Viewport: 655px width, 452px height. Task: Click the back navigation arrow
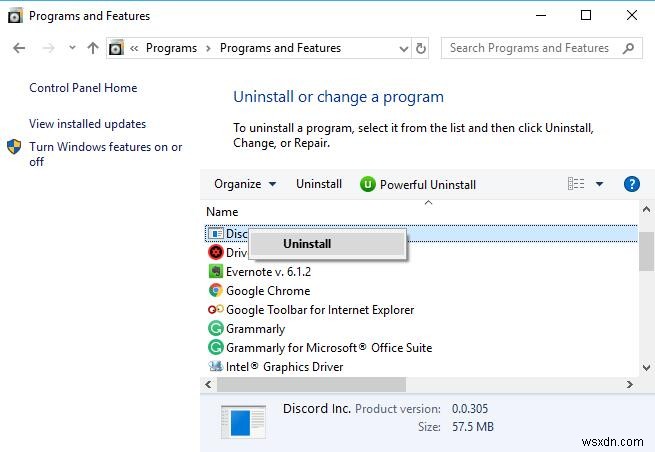(19, 48)
